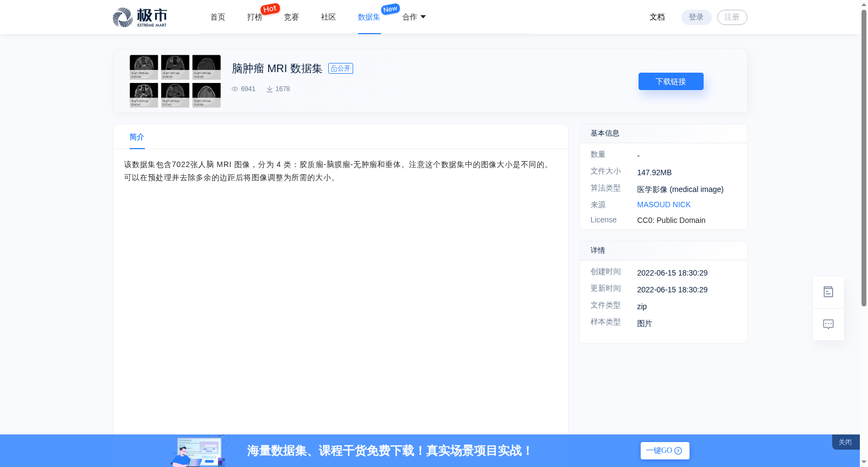Open the chat feedback icon in the side panel
Viewport: 868px width, 467px height.
(x=828, y=324)
